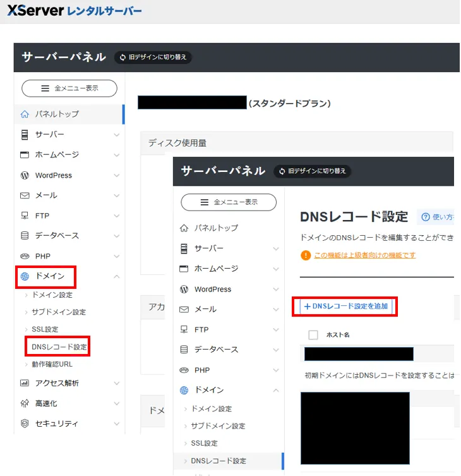Open ドメイン設定 in the back panel sidebar
This screenshot has width=461, height=476.
coord(52,295)
